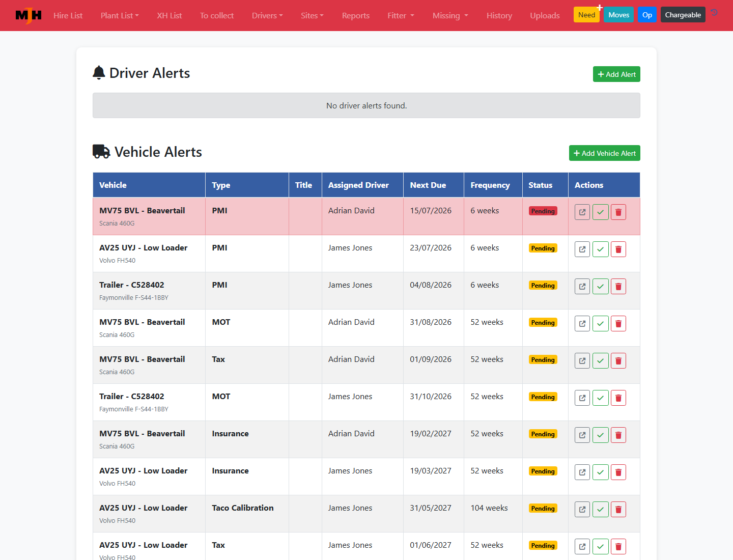Open the AV25 UYJ Insurance alert link icon
The image size is (733, 560).
582,472
